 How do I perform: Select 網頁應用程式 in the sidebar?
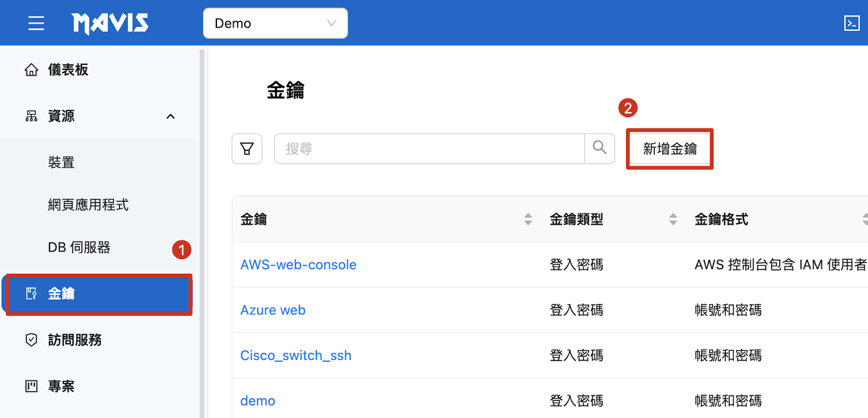coord(88,205)
